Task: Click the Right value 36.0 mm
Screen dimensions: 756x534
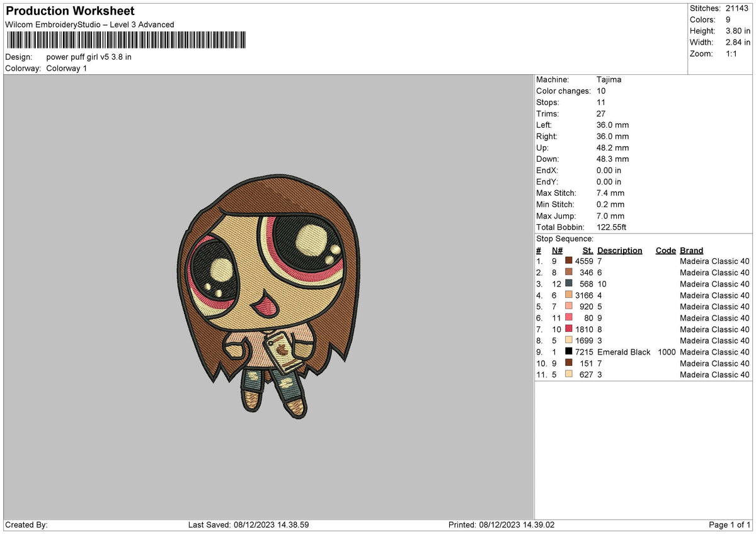Action: (x=612, y=136)
